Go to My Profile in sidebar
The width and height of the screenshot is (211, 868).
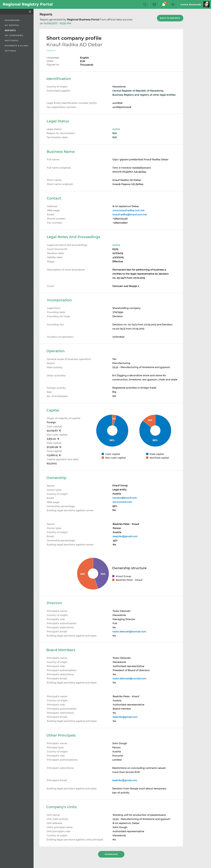point(12,25)
